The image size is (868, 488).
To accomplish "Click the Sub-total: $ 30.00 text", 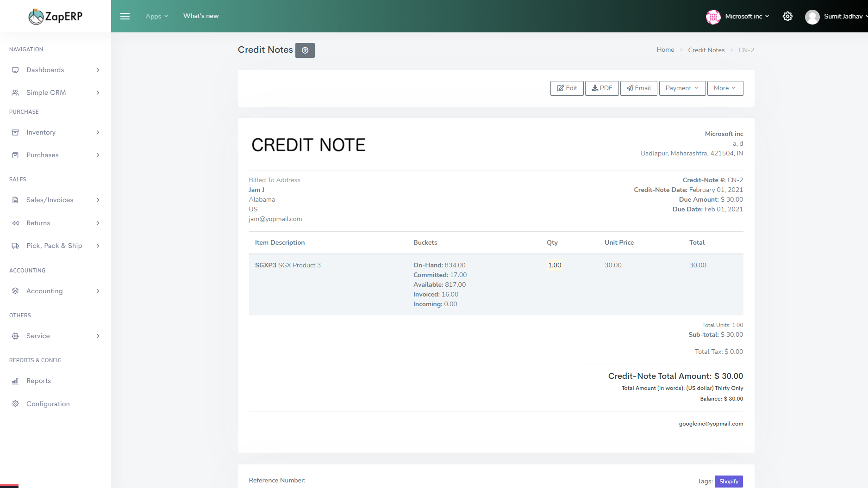I will pyautogui.click(x=716, y=334).
